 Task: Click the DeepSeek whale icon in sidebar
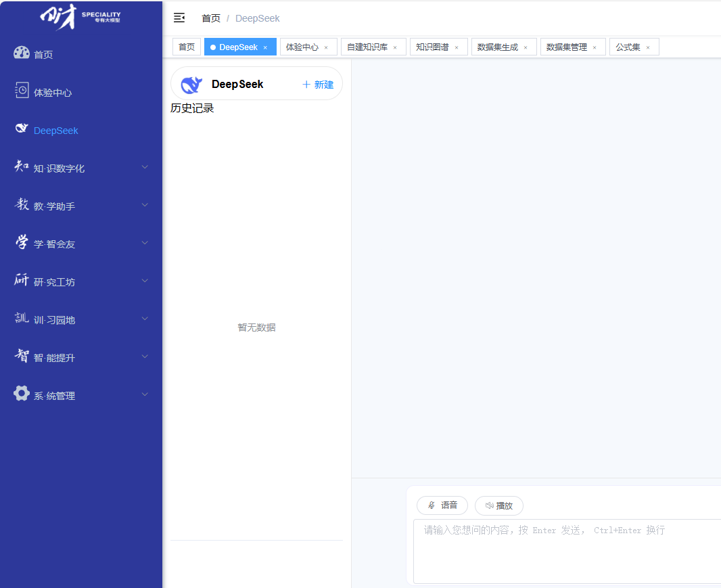(x=22, y=129)
